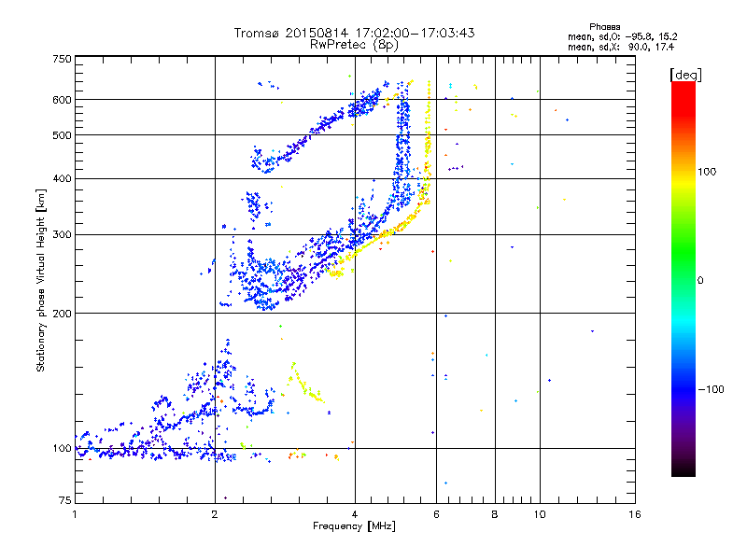The image size is (747, 560).
Task: Click the 'Frequency [MHz]' axis label
Action: [354, 526]
